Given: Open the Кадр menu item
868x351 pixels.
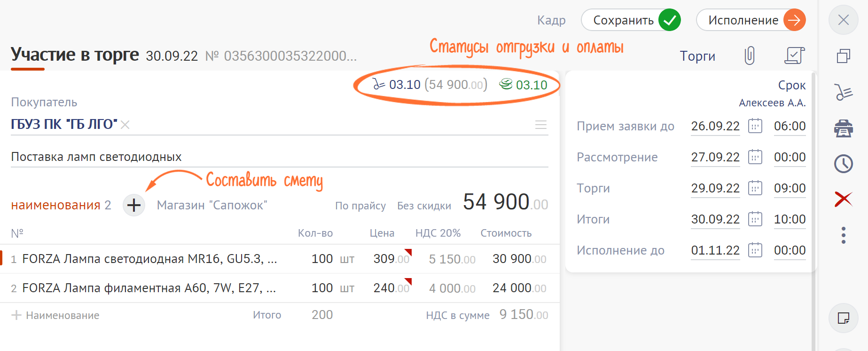Looking at the screenshot, I should 551,20.
